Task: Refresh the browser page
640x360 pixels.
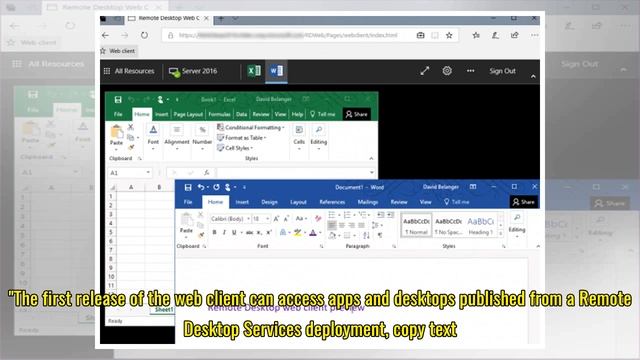Action: pyautogui.click(x=144, y=36)
